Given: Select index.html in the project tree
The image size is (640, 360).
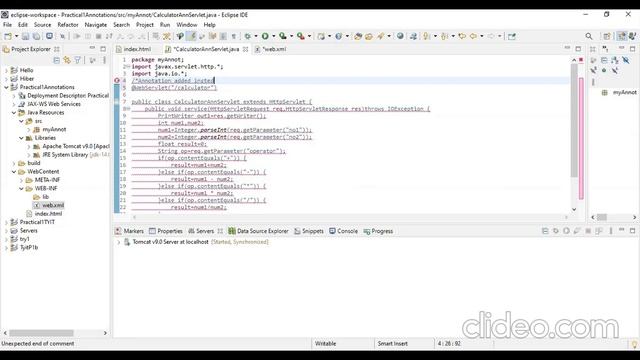Looking at the screenshot, I should point(48,213).
